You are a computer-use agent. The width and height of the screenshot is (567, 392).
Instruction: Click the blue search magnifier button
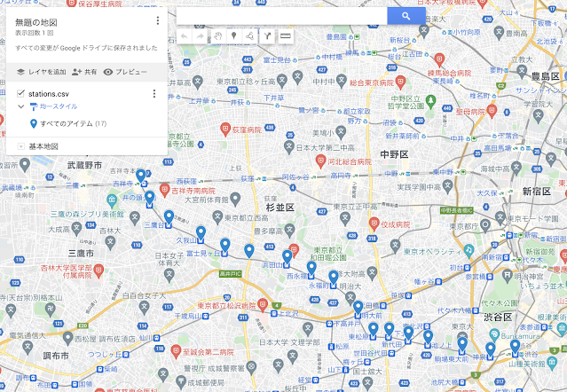pyautogui.click(x=406, y=16)
